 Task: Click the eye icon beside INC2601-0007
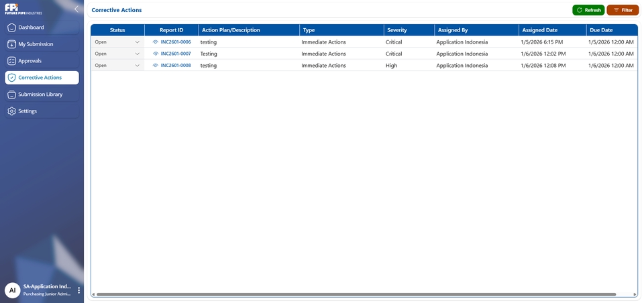tap(156, 54)
